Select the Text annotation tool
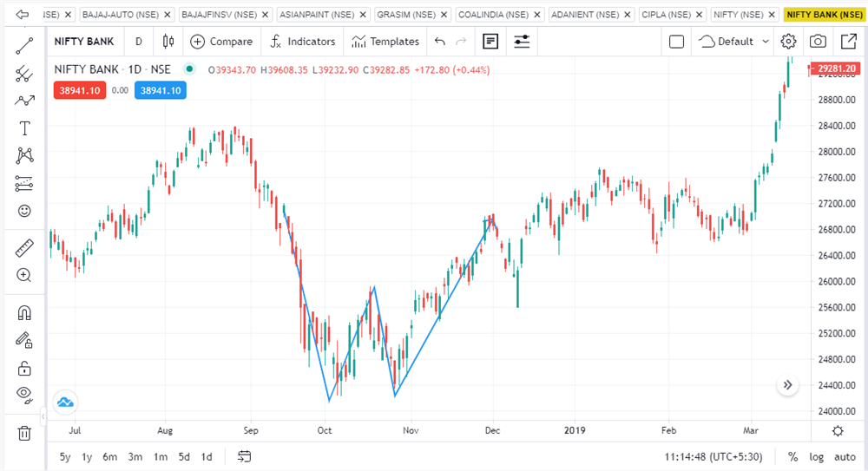Image resolution: width=868 pixels, height=471 pixels. coord(24,128)
